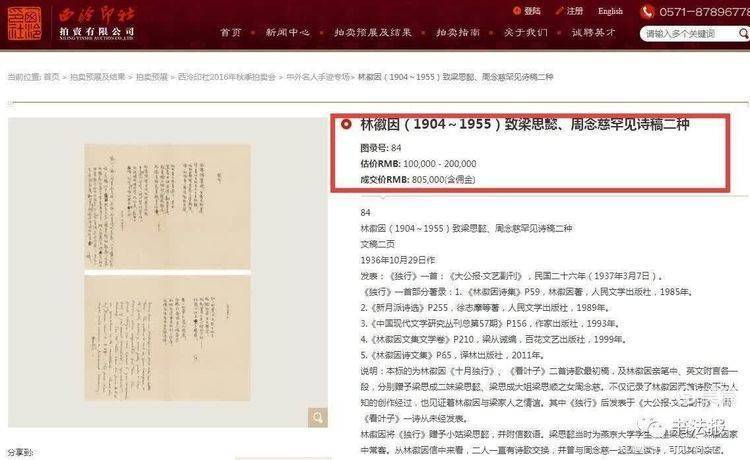Switch site language to English
The height and width of the screenshot is (460, 750).
(x=610, y=11)
